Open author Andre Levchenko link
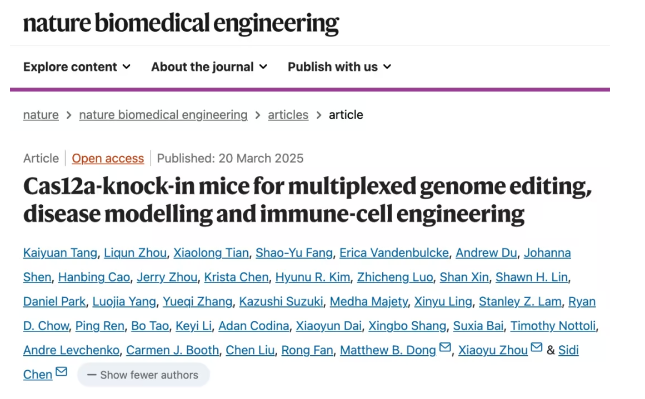The height and width of the screenshot is (399, 645). click(x=71, y=350)
